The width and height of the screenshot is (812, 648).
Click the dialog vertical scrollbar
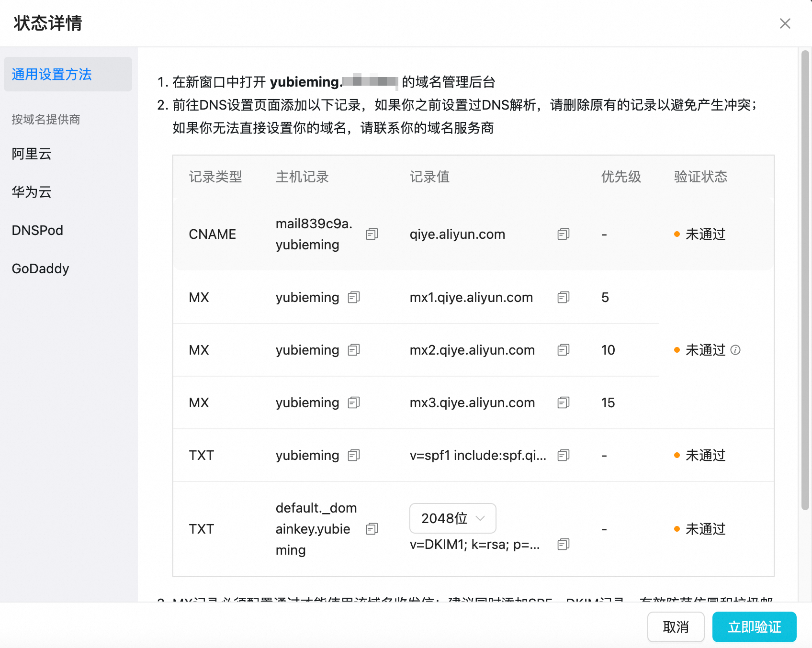click(x=805, y=280)
